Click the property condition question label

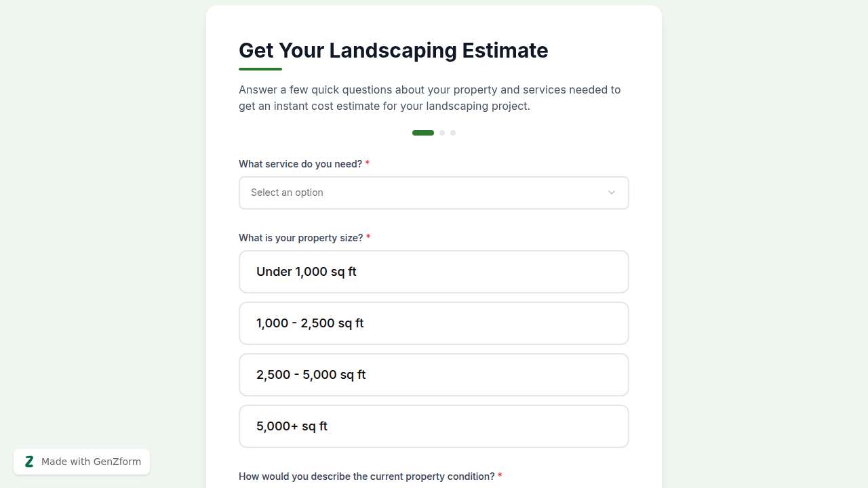click(x=366, y=476)
